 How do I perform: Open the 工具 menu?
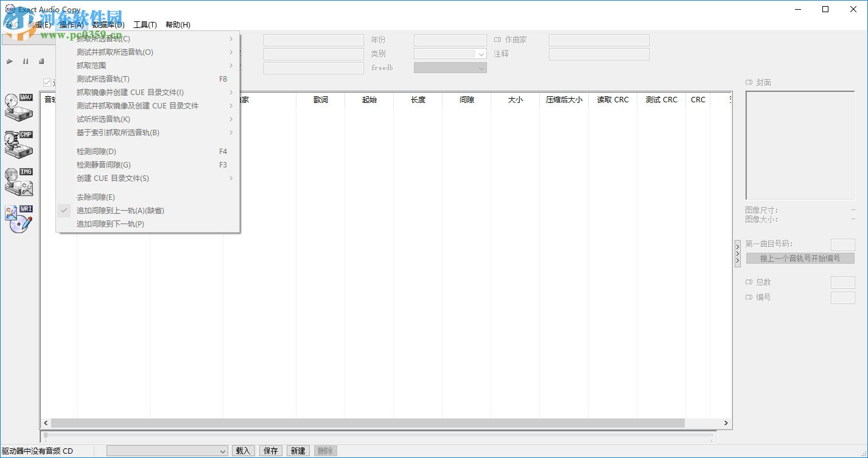click(145, 24)
